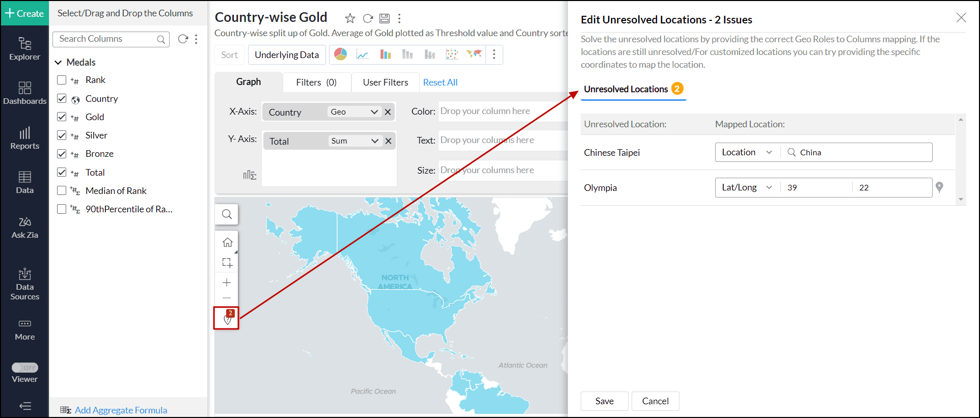Click the Reset All link
Image resolution: width=980 pixels, height=418 pixels.
(440, 82)
